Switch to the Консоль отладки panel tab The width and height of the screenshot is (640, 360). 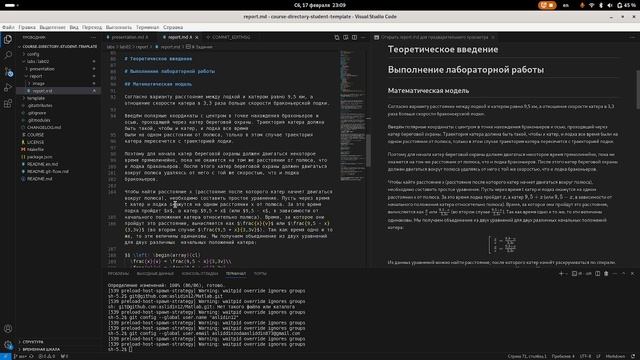coord(200,273)
